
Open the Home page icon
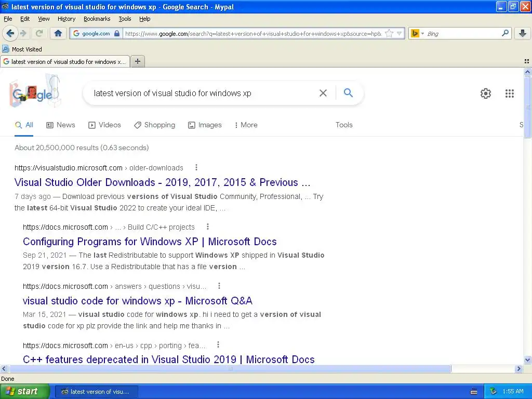(x=58, y=33)
